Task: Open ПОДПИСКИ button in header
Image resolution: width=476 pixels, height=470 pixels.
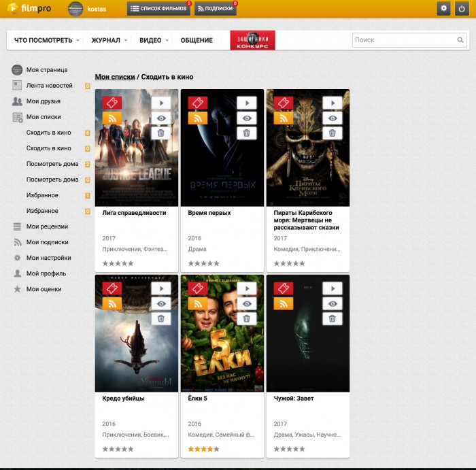Action: click(216, 8)
